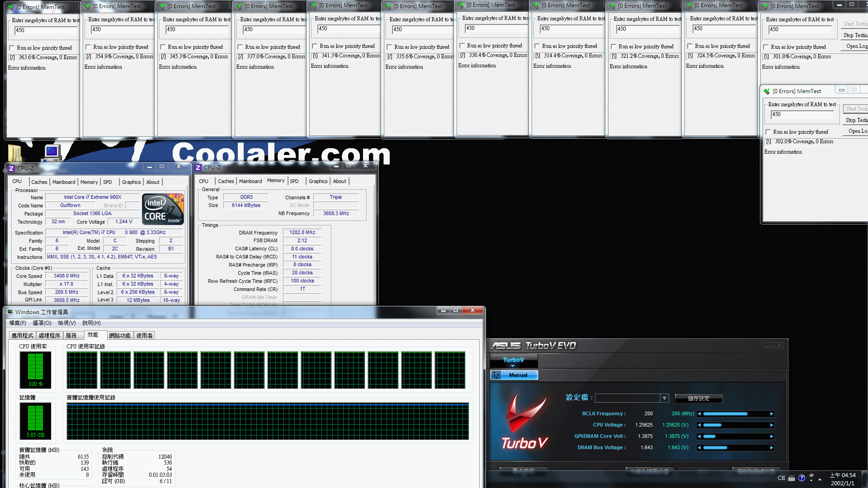The image size is (868, 488).
Task: Increase CPU Voltage with the right arrow
Action: [772, 425]
